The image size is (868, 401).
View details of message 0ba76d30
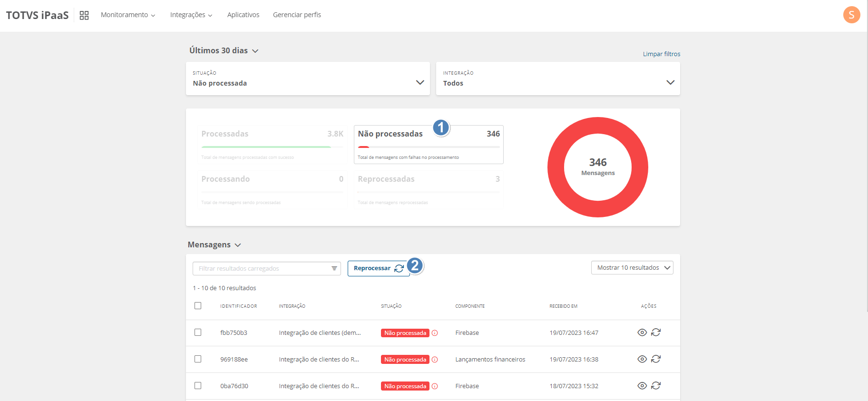(642, 386)
